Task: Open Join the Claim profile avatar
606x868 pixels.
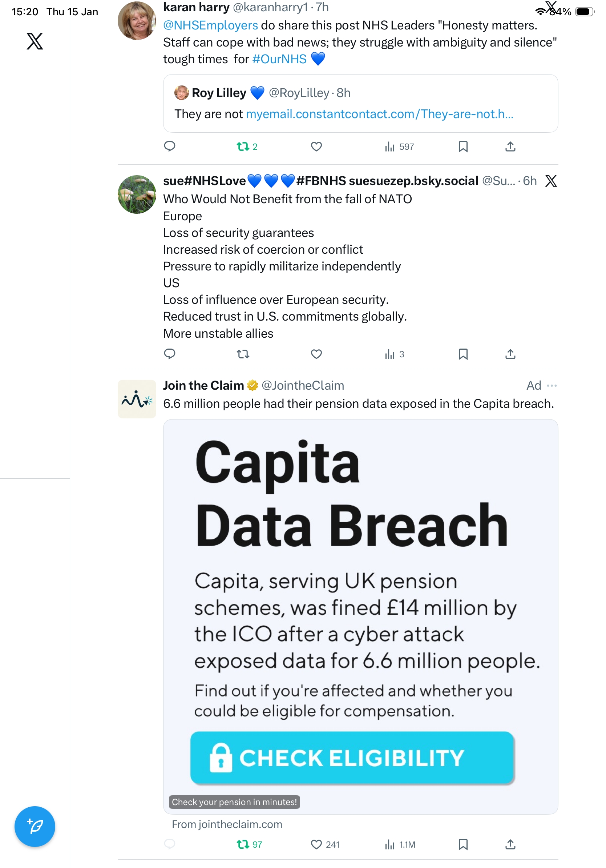Action: [137, 399]
